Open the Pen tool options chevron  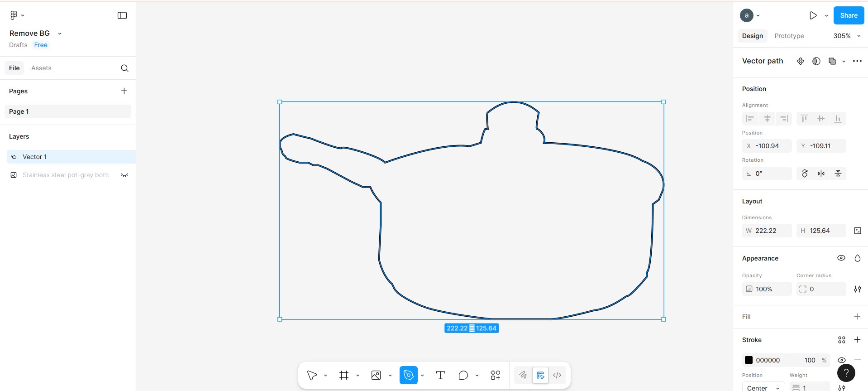[422, 375]
